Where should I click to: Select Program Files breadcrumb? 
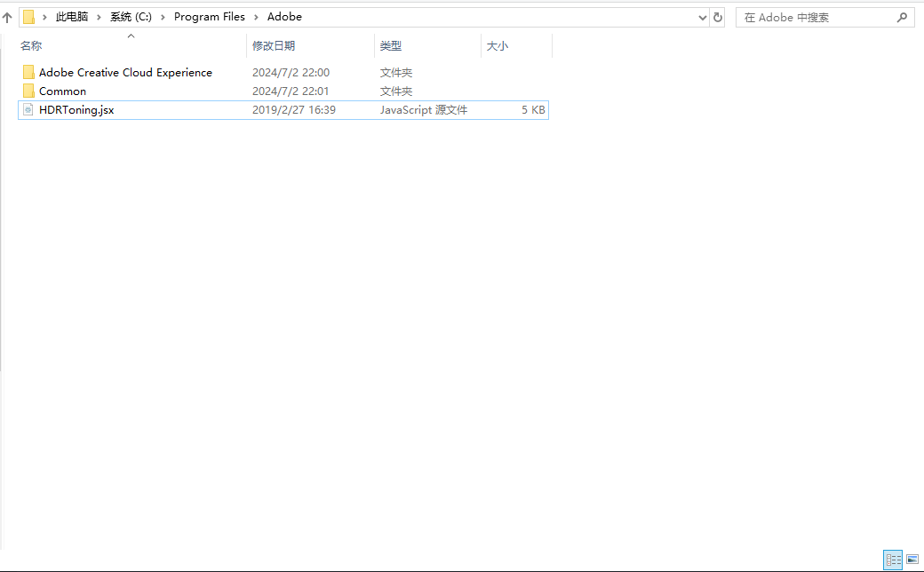pyautogui.click(x=209, y=17)
